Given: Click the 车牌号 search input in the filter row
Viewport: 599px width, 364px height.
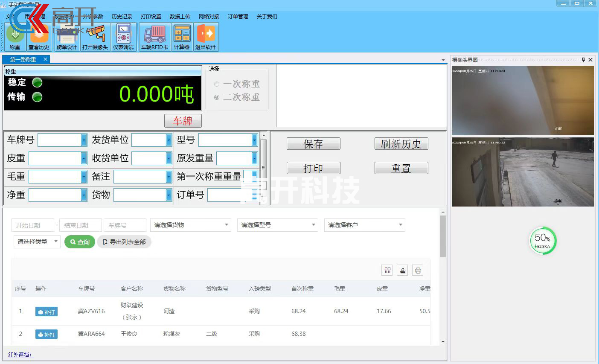Looking at the screenshot, I should pos(125,225).
